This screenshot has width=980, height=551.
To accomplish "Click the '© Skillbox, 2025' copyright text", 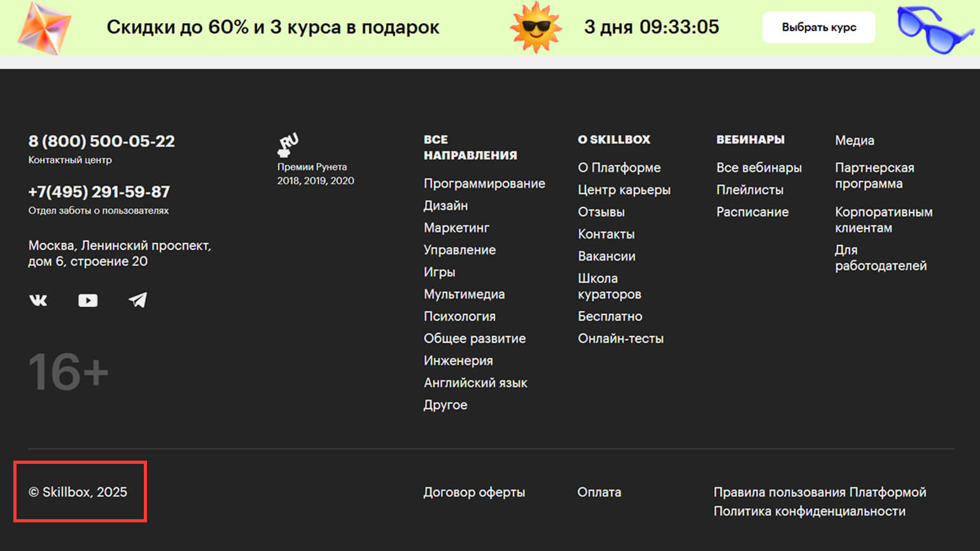I will pos(78,492).
